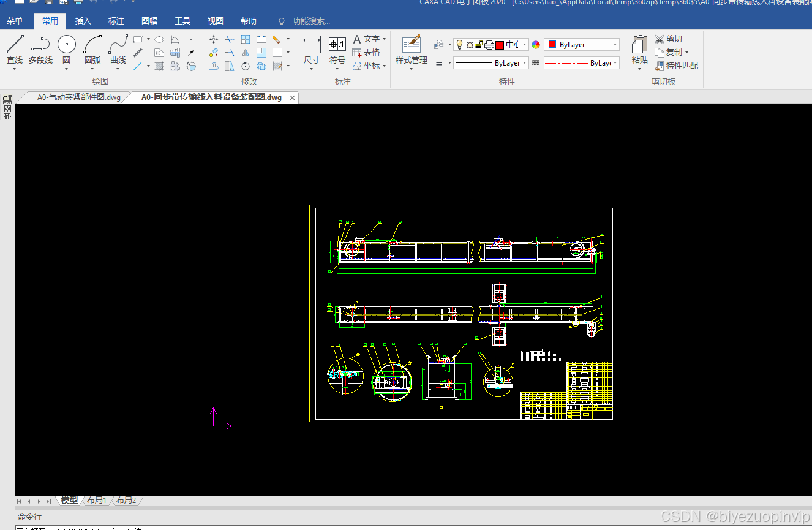
Task: Click the move tool in 修改 group
Action: pos(213,39)
